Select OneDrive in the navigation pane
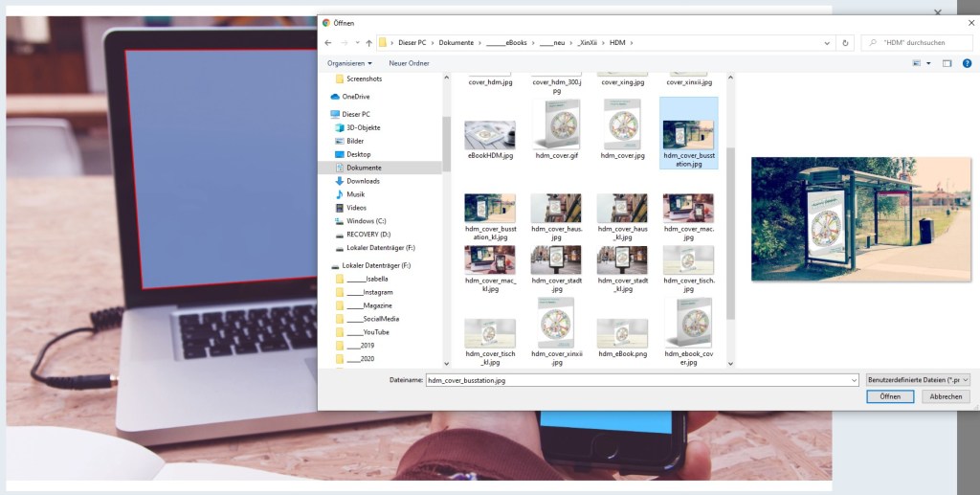Screen dimensions: 980x495 pyautogui.click(x=355, y=97)
